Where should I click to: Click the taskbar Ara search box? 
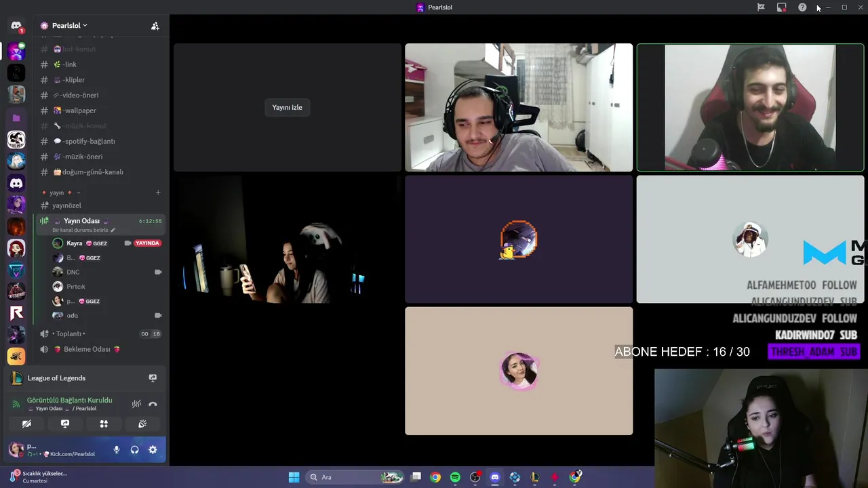pyautogui.click(x=355, y=477)
